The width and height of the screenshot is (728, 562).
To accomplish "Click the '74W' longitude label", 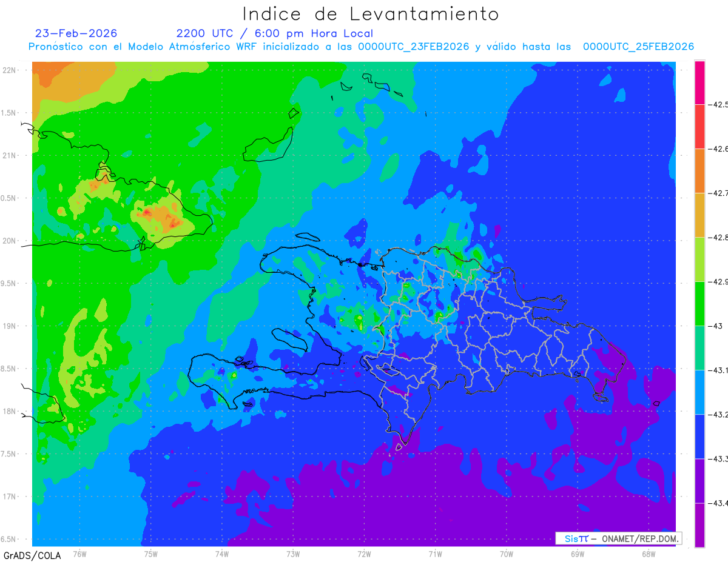I will tap(222, 554).
